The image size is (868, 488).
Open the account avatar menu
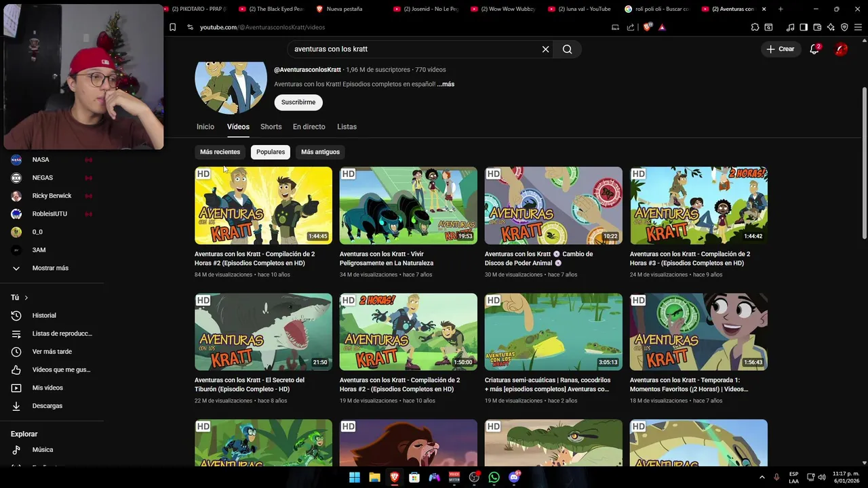point(841,49)
